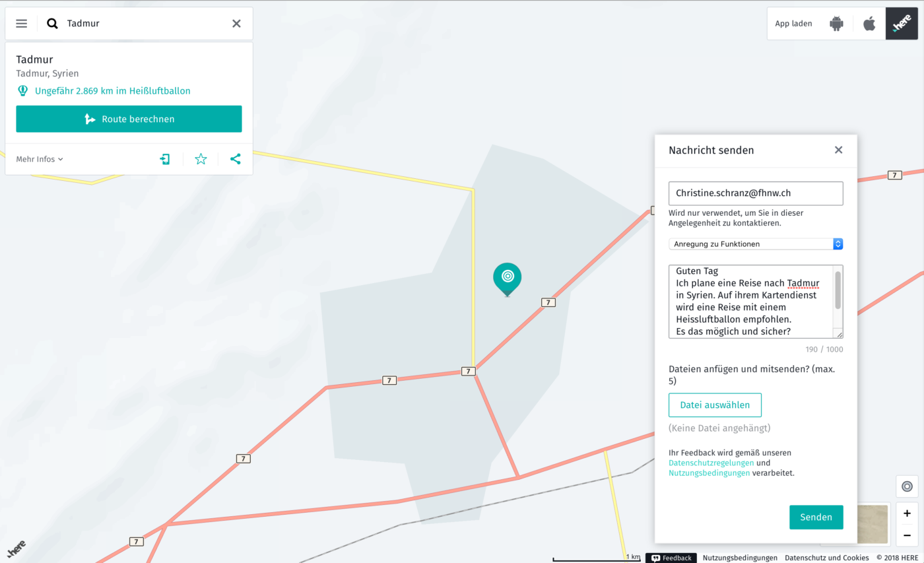The width and height of the screenshot is (924, 563).
Task: Click the Android app download icon
Action: point(836,24)
